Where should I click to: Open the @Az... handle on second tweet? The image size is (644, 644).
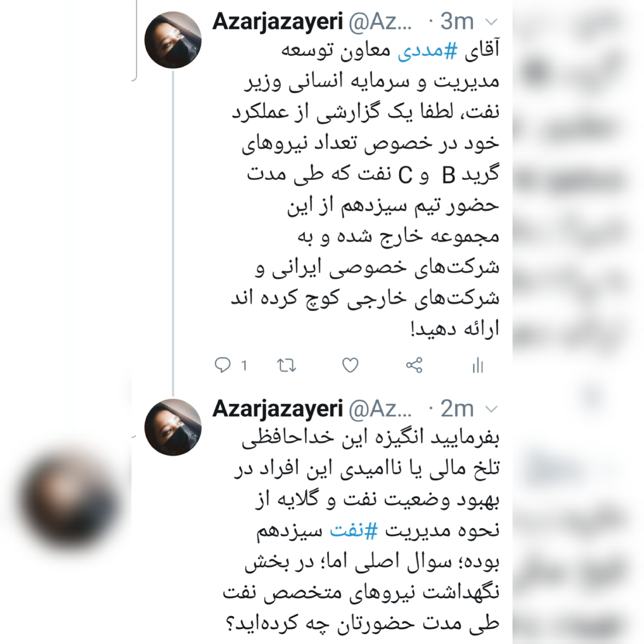point(380,409)
